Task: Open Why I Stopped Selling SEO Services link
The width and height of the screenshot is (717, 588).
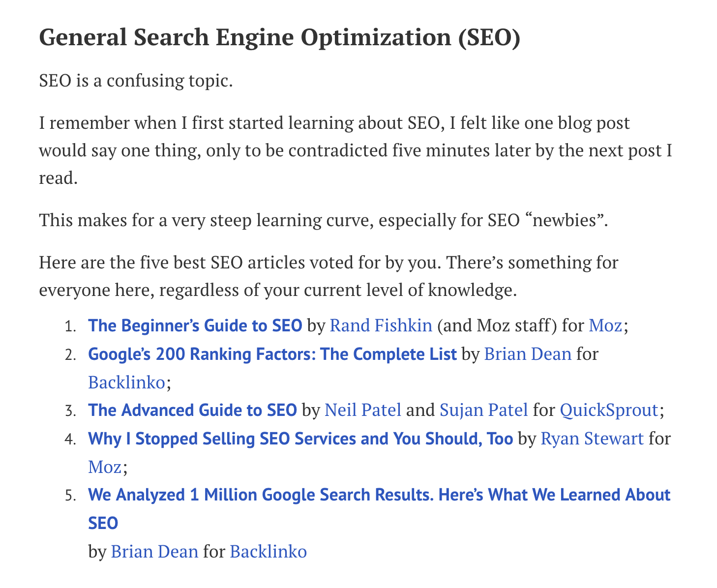Action: click(300, 439)
